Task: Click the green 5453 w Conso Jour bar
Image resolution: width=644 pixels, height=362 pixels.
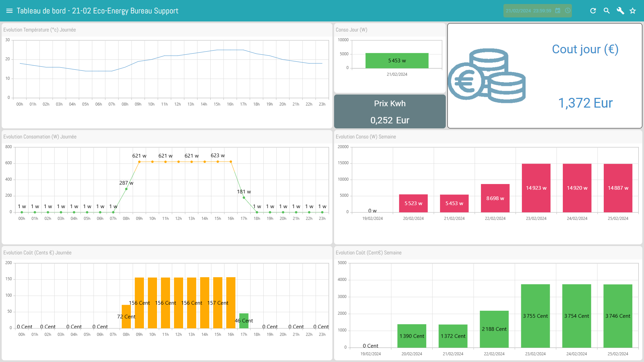Action: pyautogui.click(x=397, y=61)
